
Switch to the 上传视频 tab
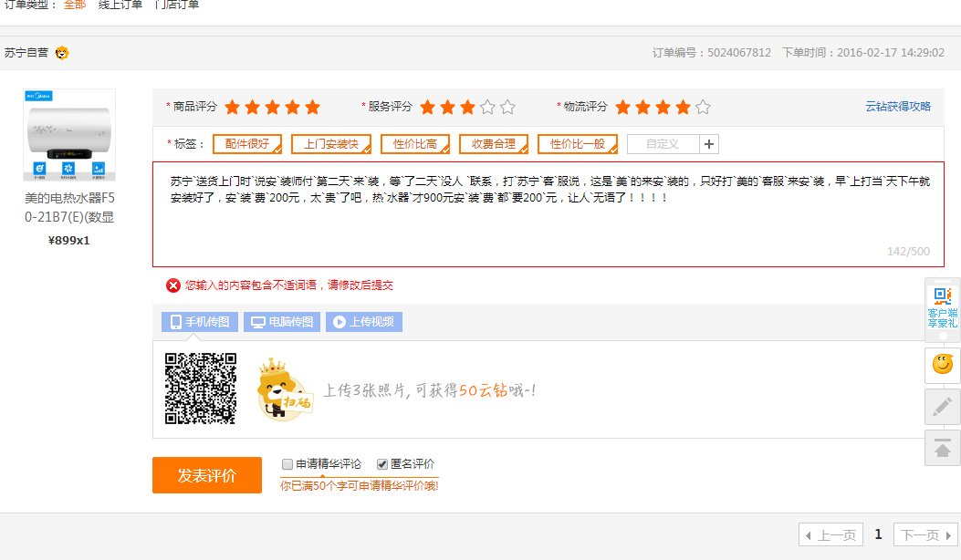[363, 322]
